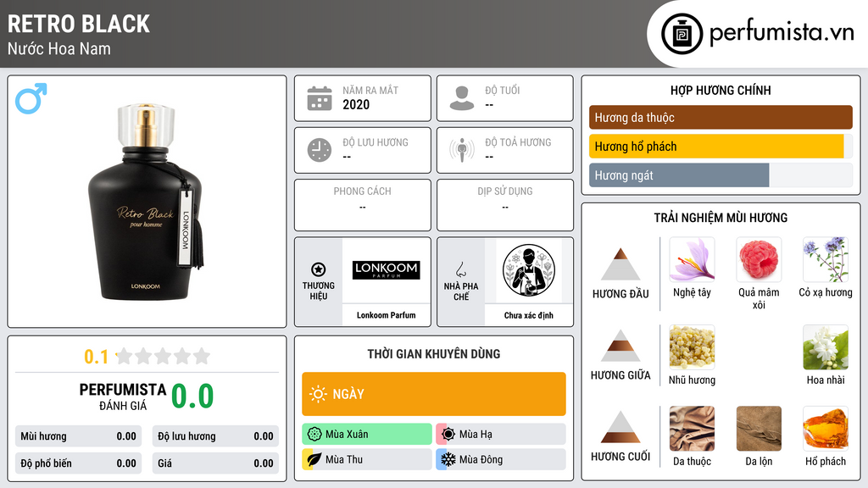Click the star badge icon above Thương hiệu
The height and width of the screenshot is (488, 868).
coord(319,269)
